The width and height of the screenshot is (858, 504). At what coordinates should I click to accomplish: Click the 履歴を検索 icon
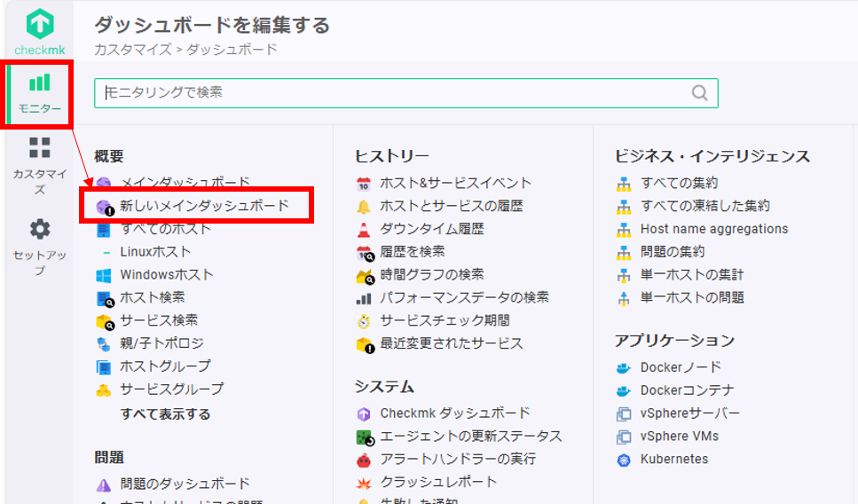(x=365, y=253)
